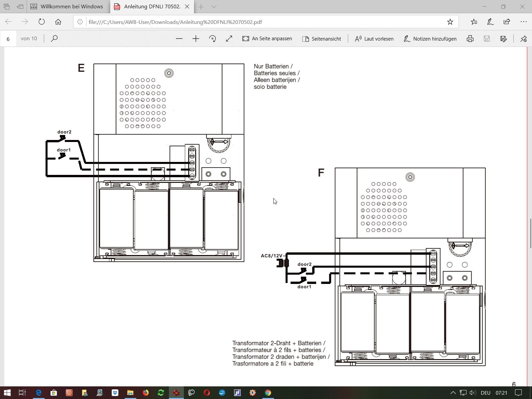Open browser settings ellipsis menu
532x399 pixels.
click(523, 22)
